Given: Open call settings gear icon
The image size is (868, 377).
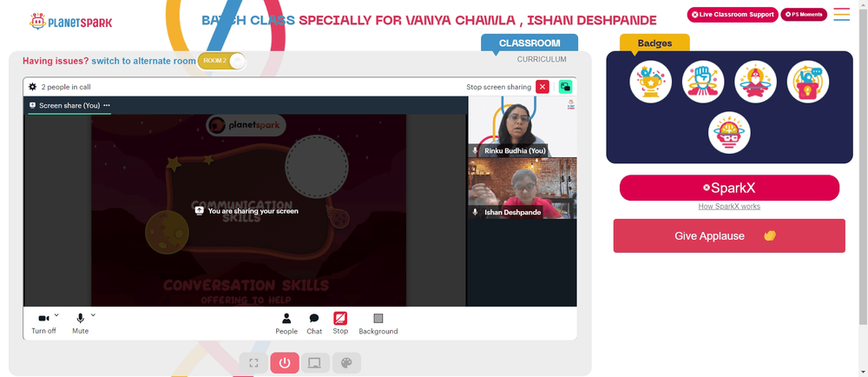Looking at the screenshot, I should [x=33, y=87].
